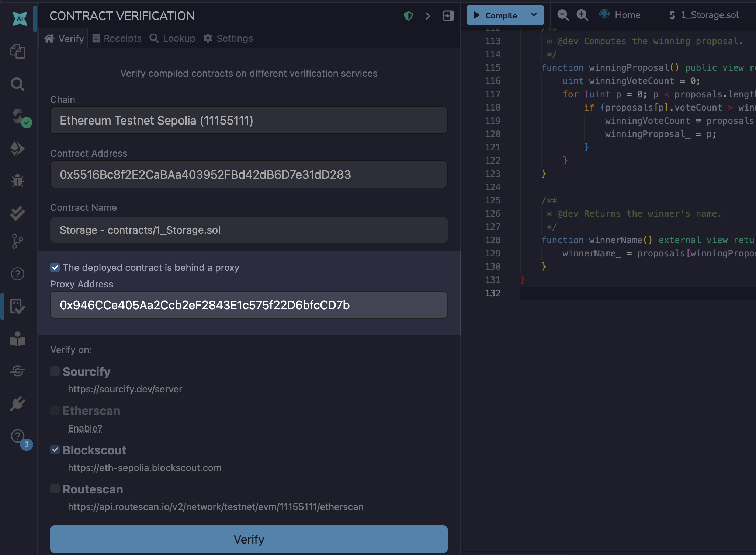Click line number 132 in the editor
Image resolution: width=756 pixels, height=555 pixels.
(x=493, y=293)
